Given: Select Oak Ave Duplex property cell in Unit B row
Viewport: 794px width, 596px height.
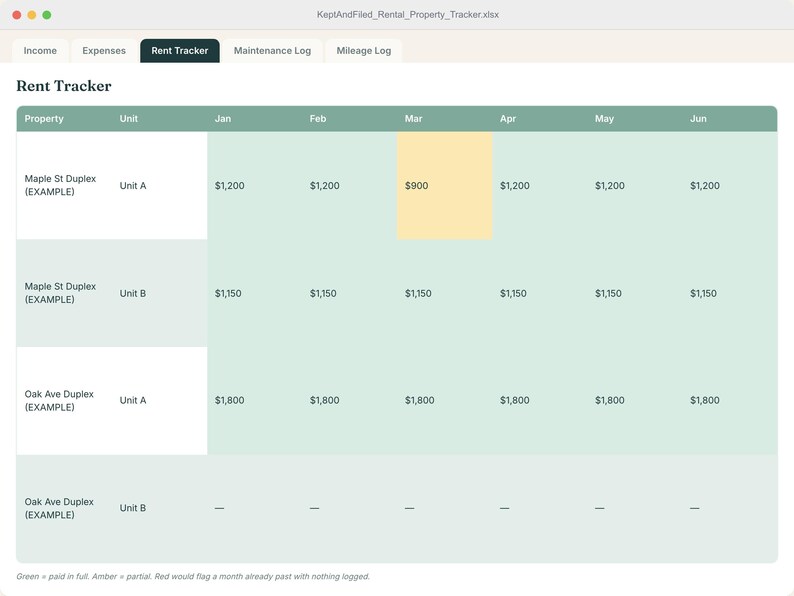Looking at the screenshot, I should pos(64,508).
